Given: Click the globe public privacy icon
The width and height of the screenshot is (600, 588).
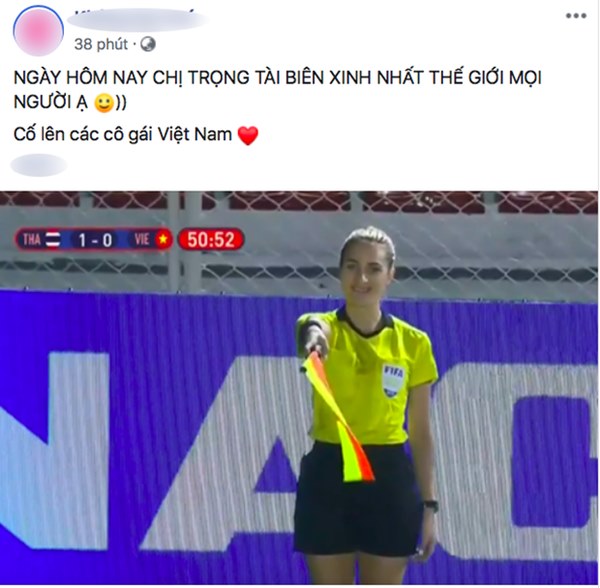Looking at the screenshot, I should [148, 44].
